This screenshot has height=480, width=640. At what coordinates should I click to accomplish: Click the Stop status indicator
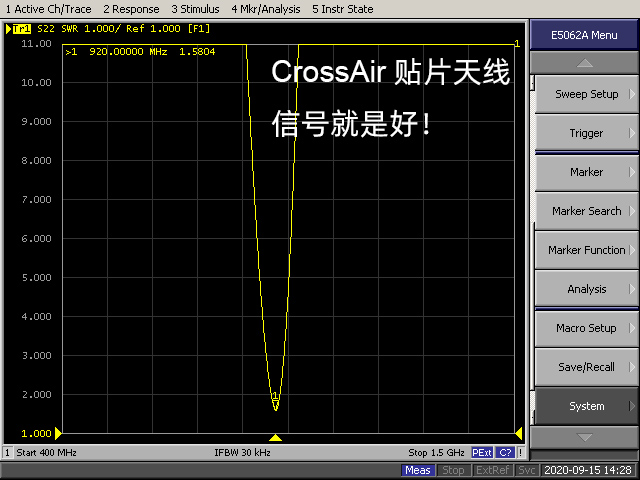point(453,470)
